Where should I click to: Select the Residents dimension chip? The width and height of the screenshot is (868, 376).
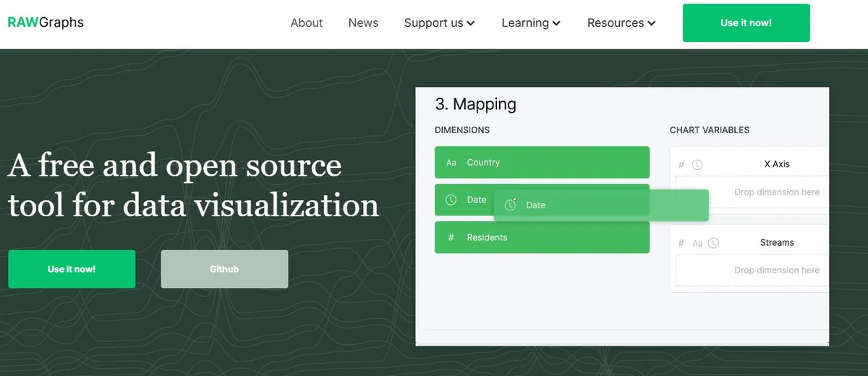click(542, 237)
